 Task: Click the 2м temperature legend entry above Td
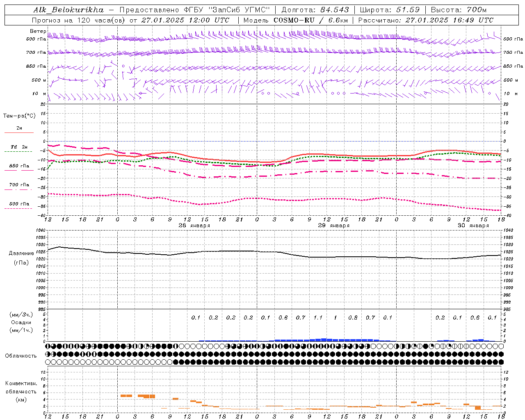19,128
